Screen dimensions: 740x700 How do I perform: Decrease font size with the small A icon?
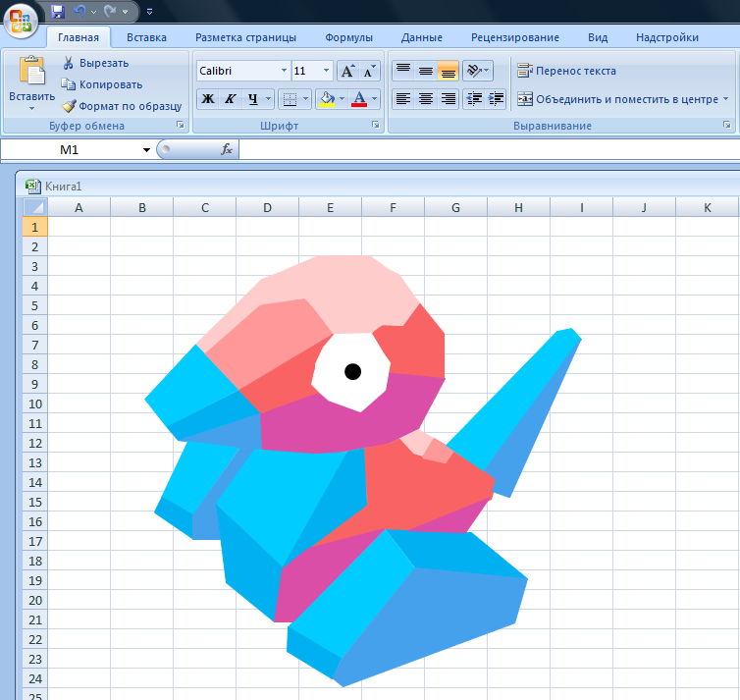369,71
